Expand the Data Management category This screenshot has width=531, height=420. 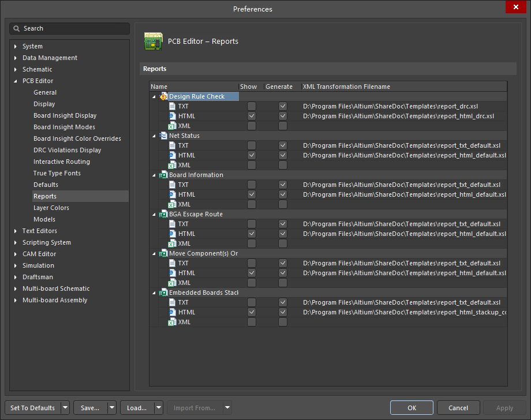tap(15, 58)
